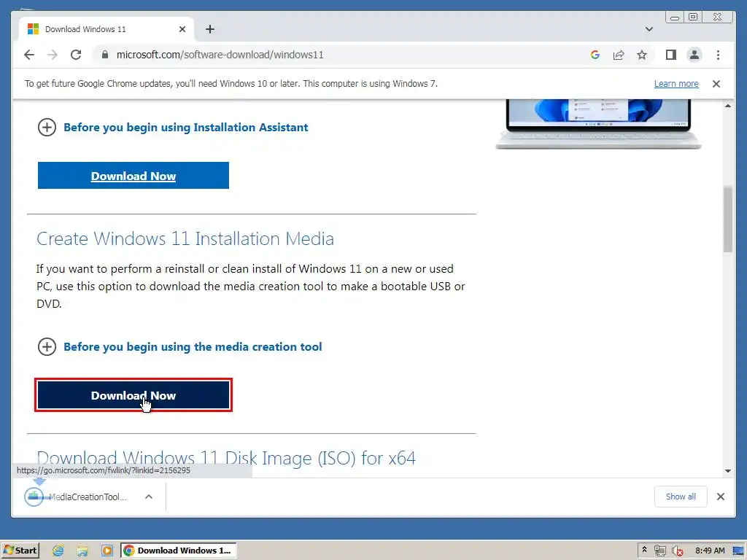This screenshot has height=560, width=747.
Task: Expand Before you begin using media creation tool
Action: [x=179, y=346]
